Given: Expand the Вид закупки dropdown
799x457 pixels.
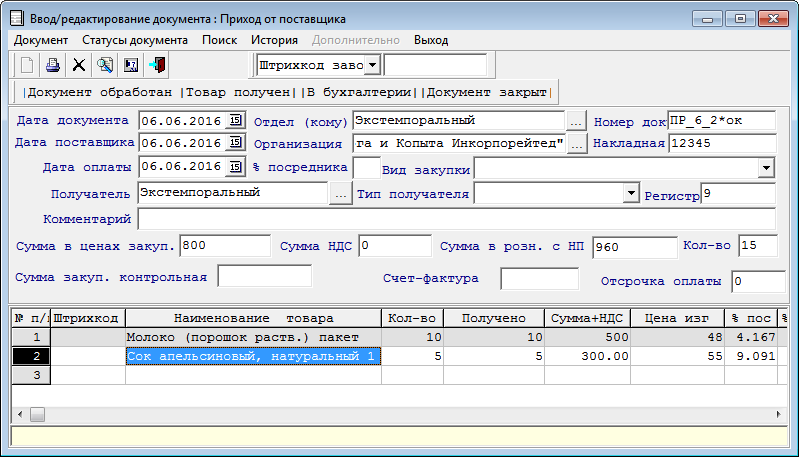Looking at the screenshot, I should (x=766, y=168).
